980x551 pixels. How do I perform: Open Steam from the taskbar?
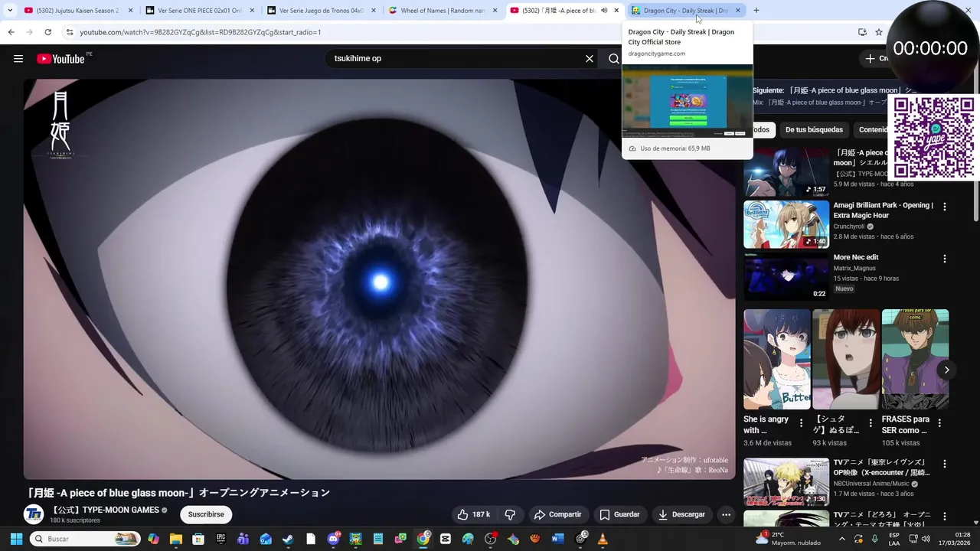(x=288, y=539)
